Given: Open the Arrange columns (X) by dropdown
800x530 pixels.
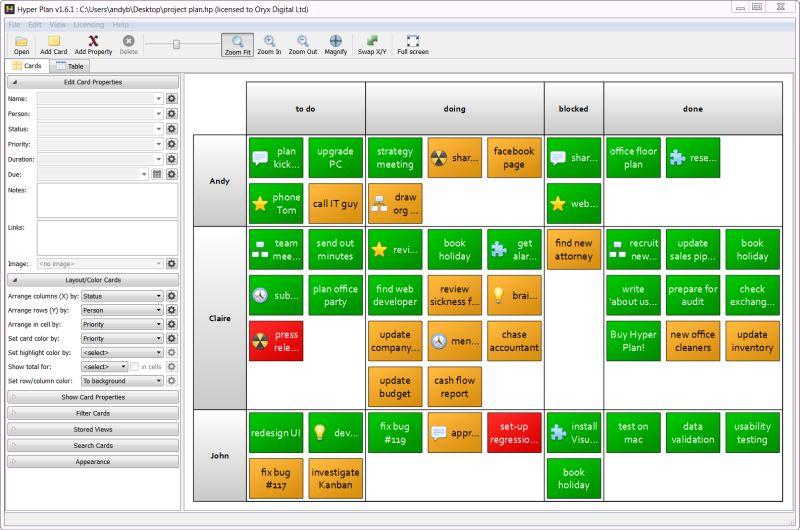Looking at the screenshot, I should pos(122,296).
